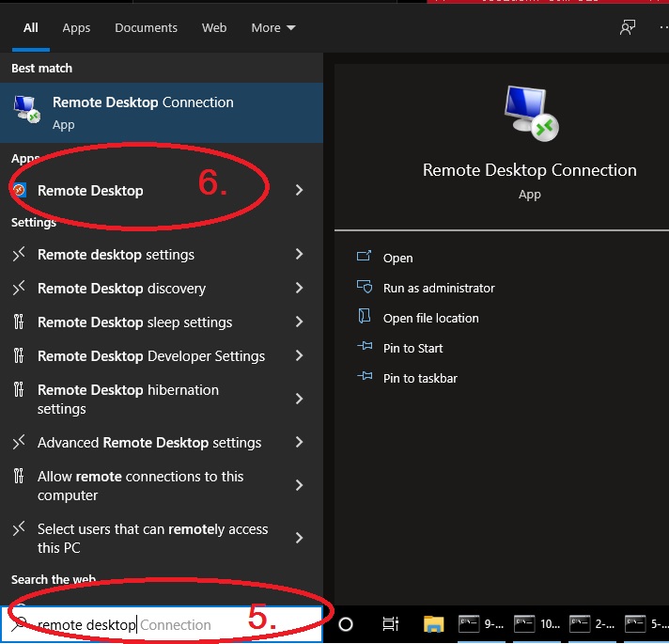Expand Remote Desktop discovery chevron
The width and height of the screenshot is (669, 644).
pyautogui.click(x=300, y=288)
